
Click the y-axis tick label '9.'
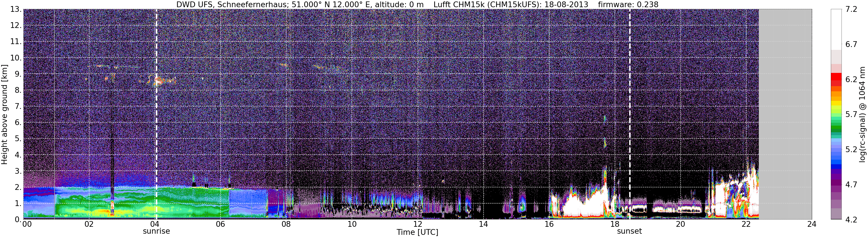18,74
